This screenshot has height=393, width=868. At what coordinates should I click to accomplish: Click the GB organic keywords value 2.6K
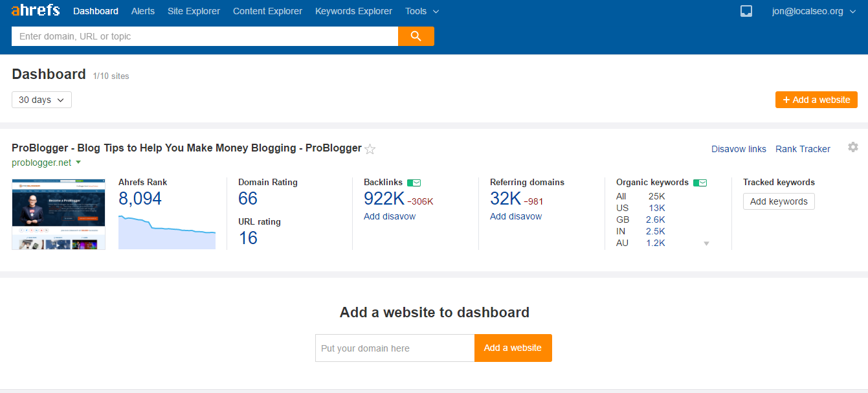655,219
